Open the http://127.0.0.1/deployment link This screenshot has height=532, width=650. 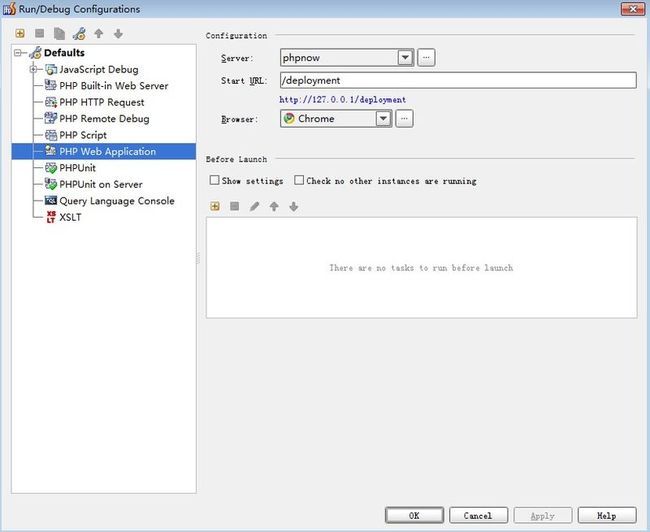(x=342, y=100)
